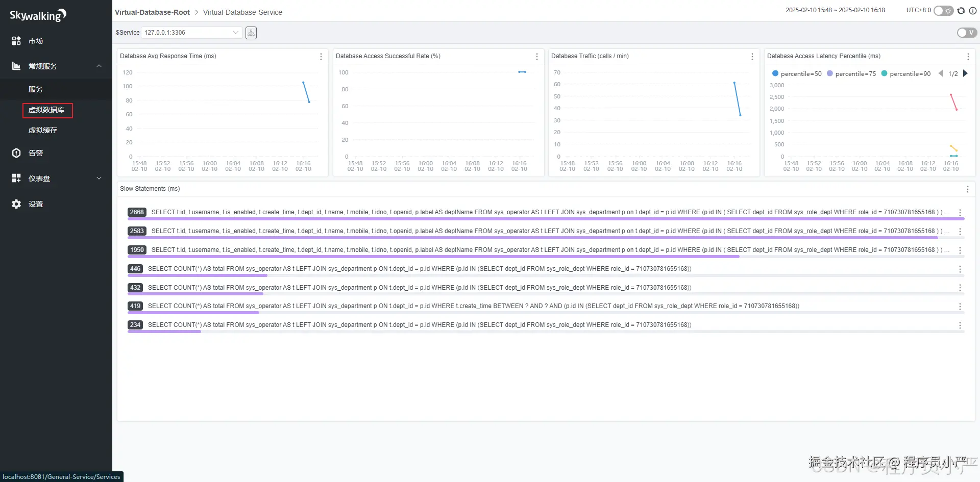Click the 1950 ms slow statement text
The height and width of the screenshot is (482, 980).
tap(551, 250)
